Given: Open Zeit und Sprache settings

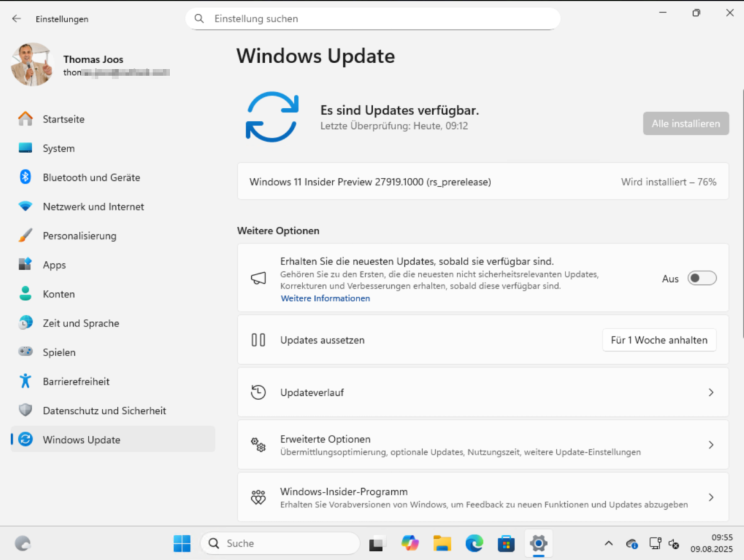Looking at the screenshot, I should [81, 323].
